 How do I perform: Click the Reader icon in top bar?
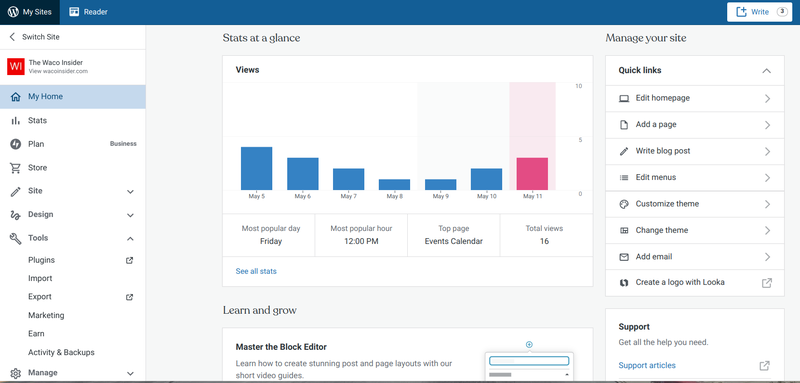74,12
